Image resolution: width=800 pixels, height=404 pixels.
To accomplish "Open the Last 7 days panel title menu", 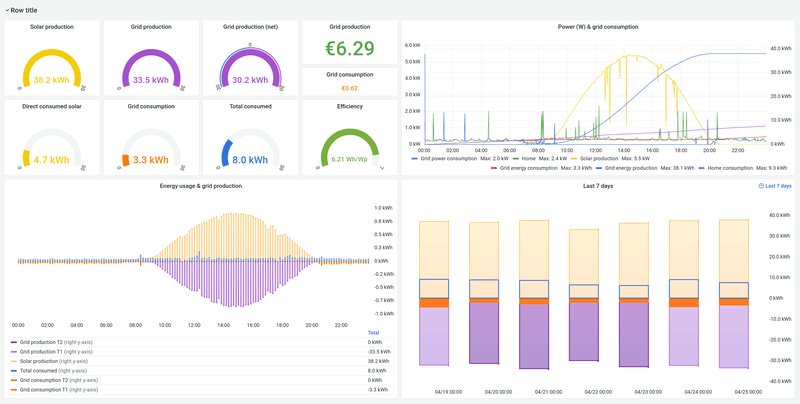I will [x=598, y=186].
